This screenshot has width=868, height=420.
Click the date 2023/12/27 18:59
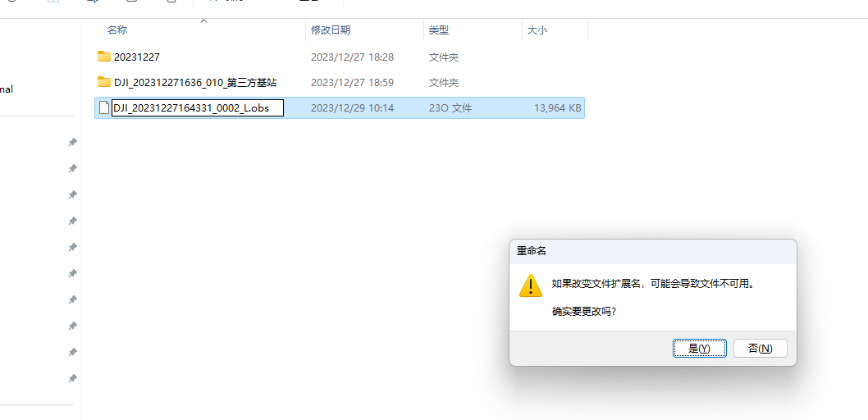pyautogui.click(x=352, y=83)
